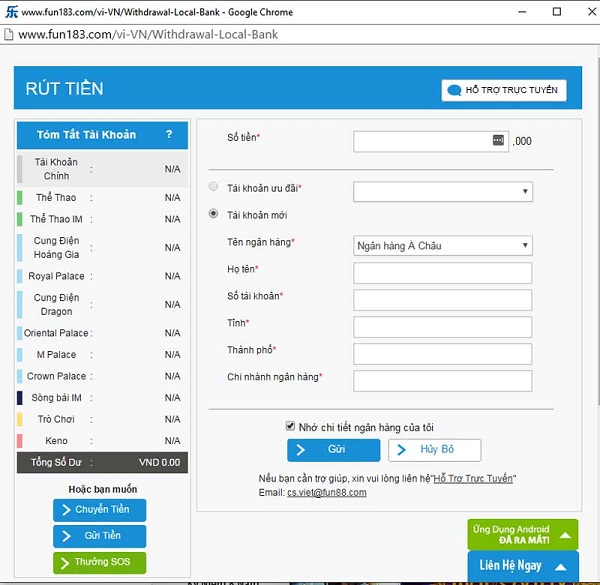Click the Hủy Bỏ cancel button
This screenshot has height=585, width=600.
434,450
